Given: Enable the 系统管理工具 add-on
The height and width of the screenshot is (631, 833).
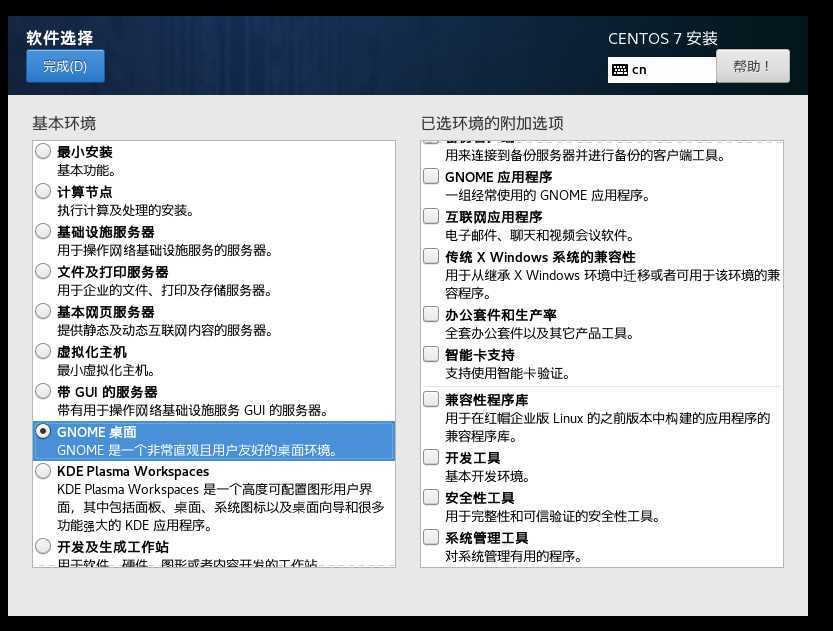Looking at the screenshot, I should click(431, 537).
